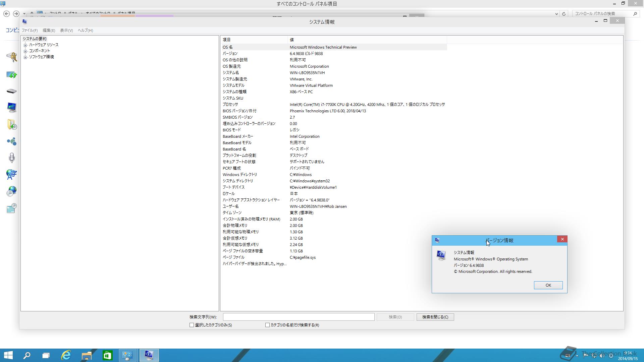Open the HomeGroup blue spheres icon
Viewport: 644px width, 362px height.
click(x=12, y=141)
